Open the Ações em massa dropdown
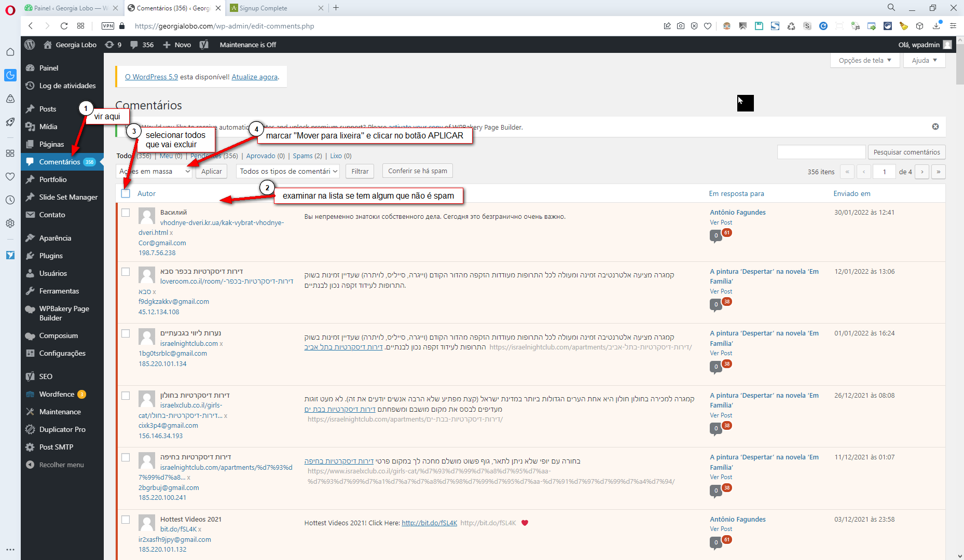The height and width of the screenshot is (560, 964). tap(154, 171)
